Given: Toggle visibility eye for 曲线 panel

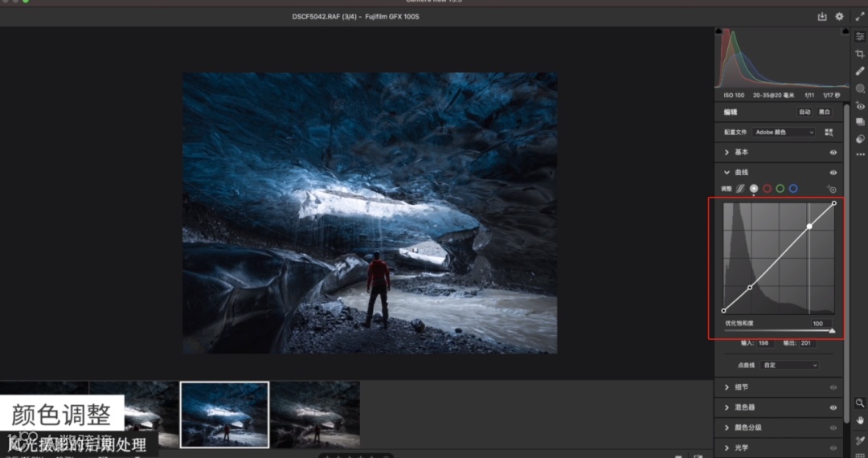Looking at the screenshot, I should click(833, 173).
